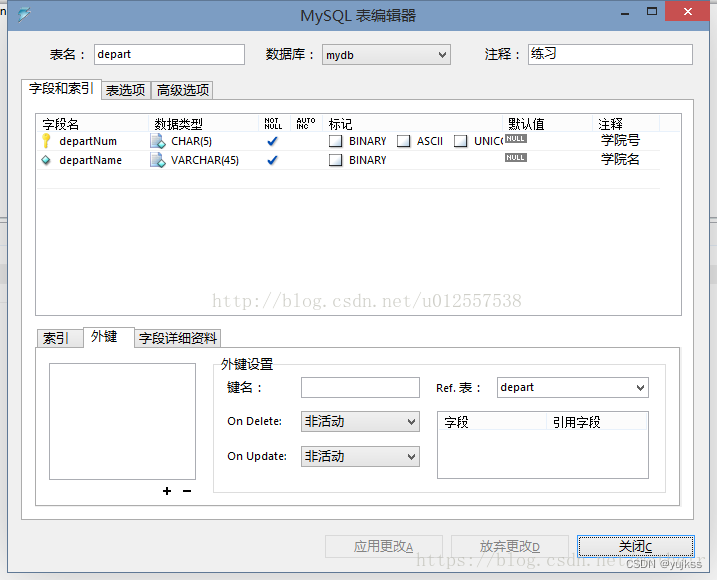Maximize the MySQL 表编辑器 window
This screenshot has width=717, height=580.
pos(652,11)
